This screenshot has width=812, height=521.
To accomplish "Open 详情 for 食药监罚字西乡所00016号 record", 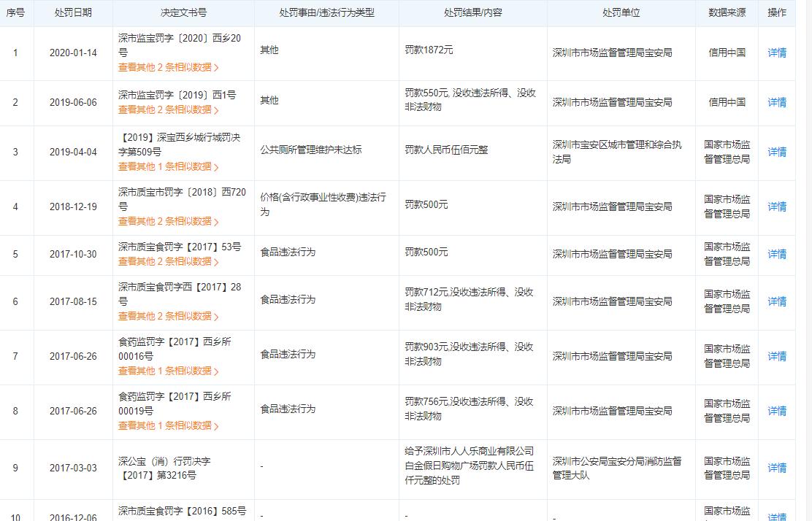I will point(777,356).
